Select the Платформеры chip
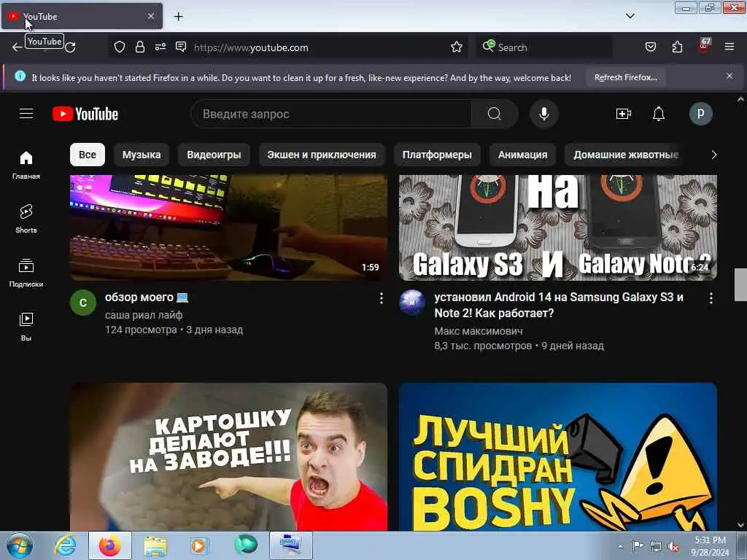The height and width of the screenshot is (560, 747). 437,155
